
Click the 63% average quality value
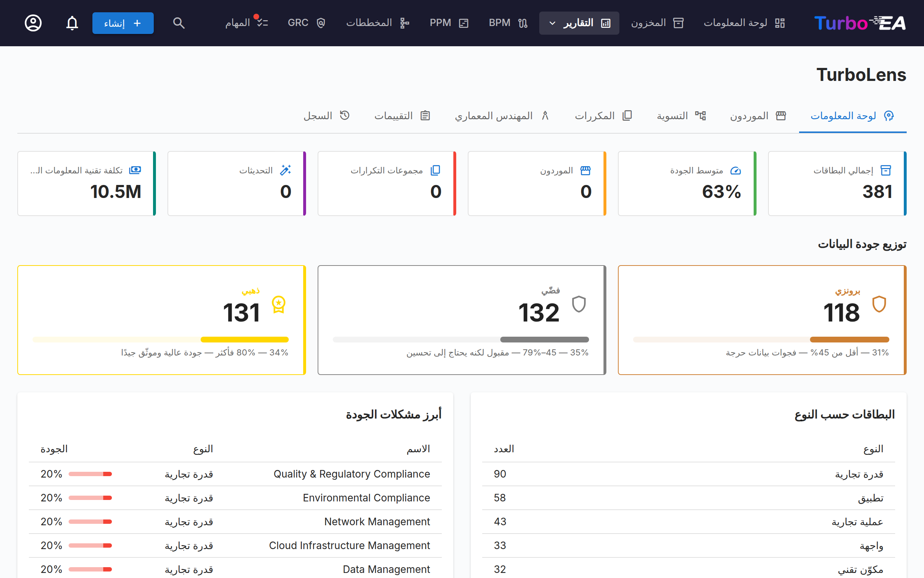coord(722,191)
